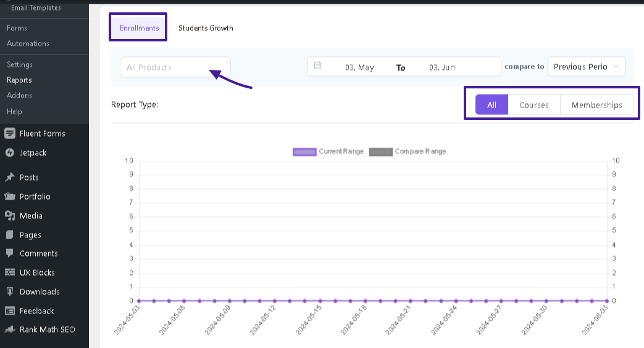The width and height of the screenshot is (644, 348).
Task: Select the Memberships report type
Action: 597,105
